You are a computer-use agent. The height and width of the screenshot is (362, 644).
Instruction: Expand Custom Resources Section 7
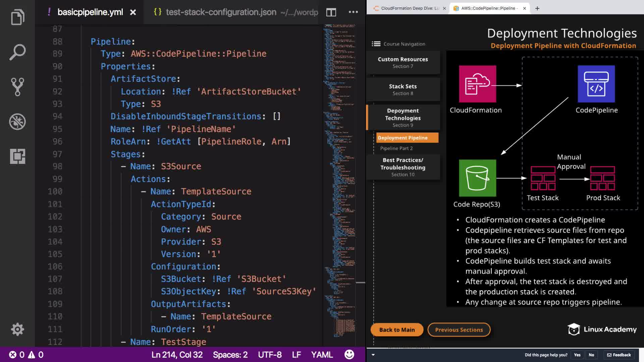tap(403, 62)
